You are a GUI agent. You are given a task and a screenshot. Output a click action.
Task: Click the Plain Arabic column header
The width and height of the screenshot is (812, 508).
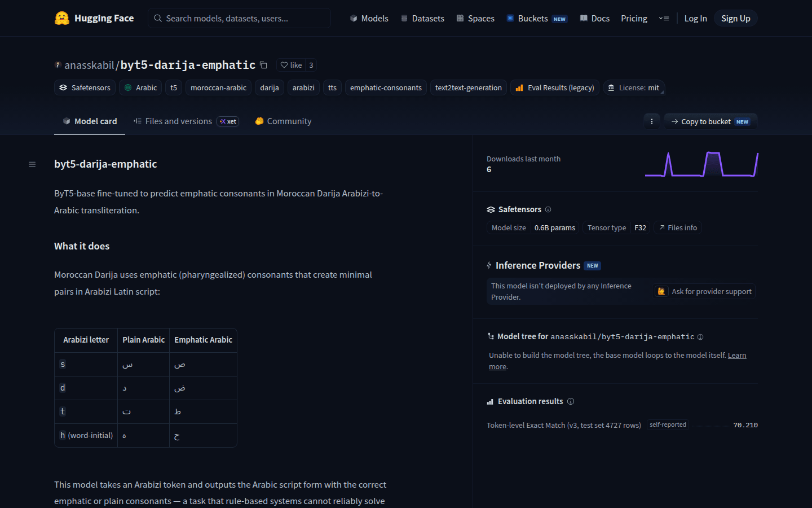(x=143, y=340)
